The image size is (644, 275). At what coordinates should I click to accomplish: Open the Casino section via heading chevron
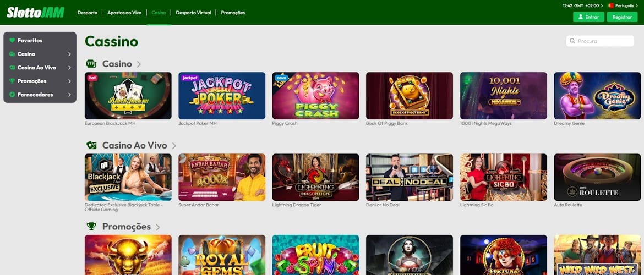tap(139, 64)
